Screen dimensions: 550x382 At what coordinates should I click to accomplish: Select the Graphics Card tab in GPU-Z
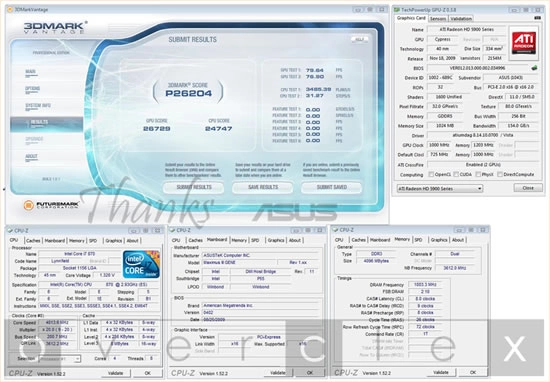pos(411,18)
